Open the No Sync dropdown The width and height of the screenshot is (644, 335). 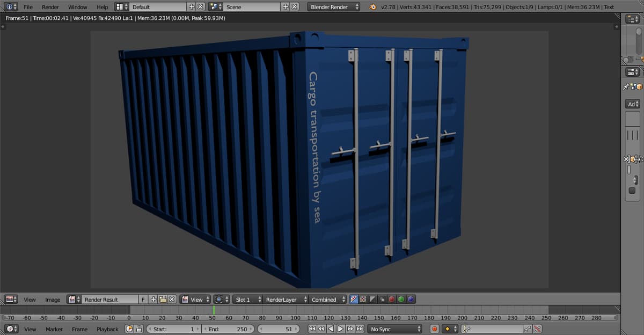coord(394,329)
